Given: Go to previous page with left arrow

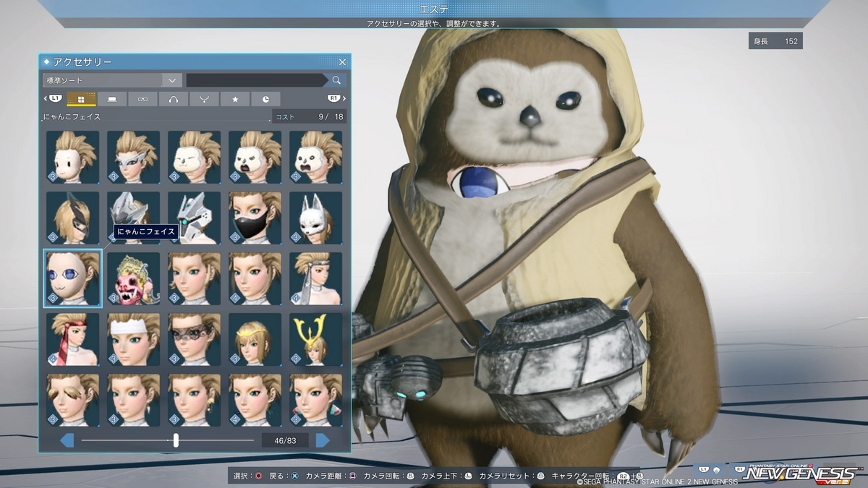Looking at the screenshot, I should 67,440.
